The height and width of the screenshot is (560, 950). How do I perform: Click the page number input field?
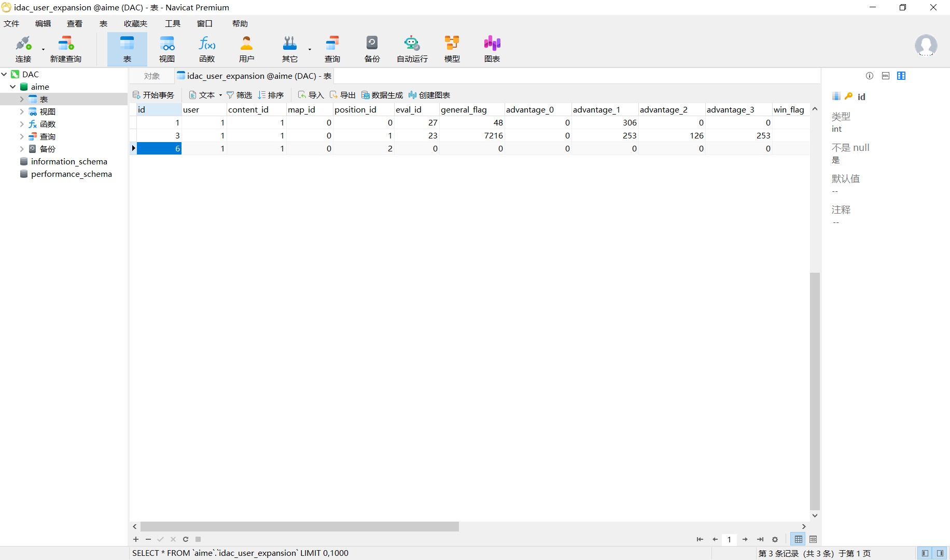[729, 539]
